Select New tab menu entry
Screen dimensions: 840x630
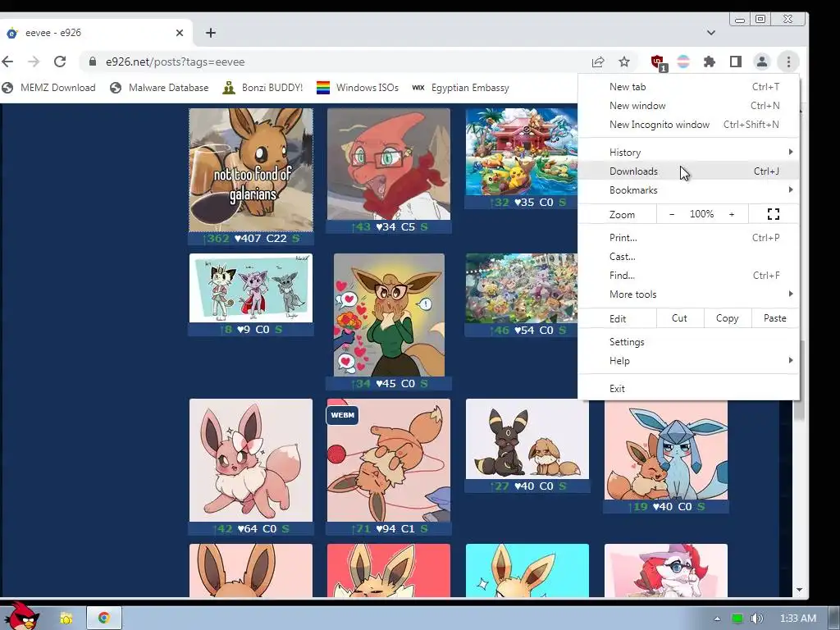(x=688, y=87)
